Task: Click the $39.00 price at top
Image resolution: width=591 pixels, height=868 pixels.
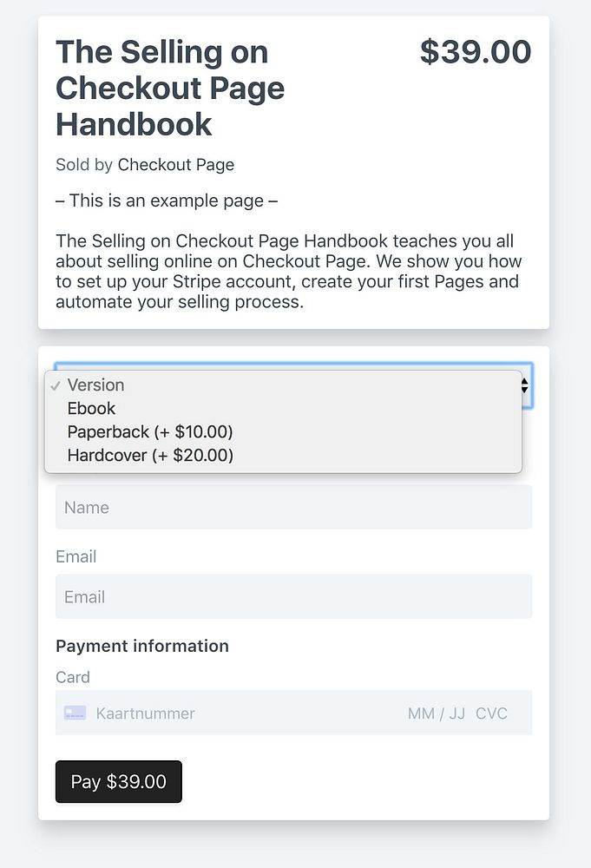Action: (x=475, y=52)
